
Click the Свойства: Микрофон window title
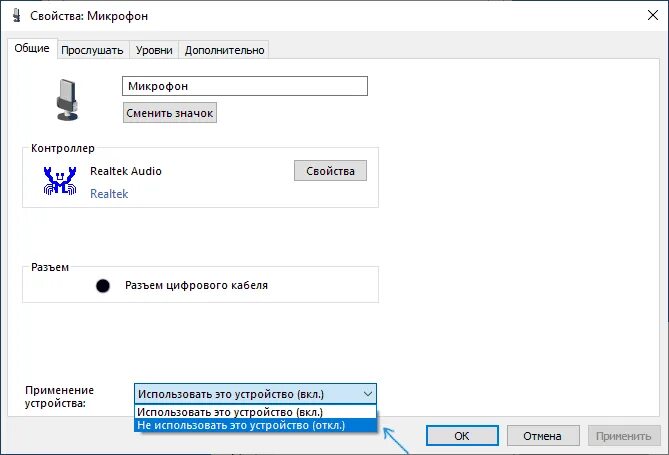[x=89, y=16]
